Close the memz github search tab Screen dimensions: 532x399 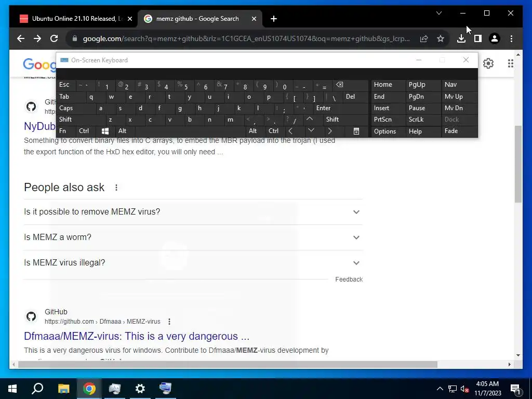click(x=254, y=19)
